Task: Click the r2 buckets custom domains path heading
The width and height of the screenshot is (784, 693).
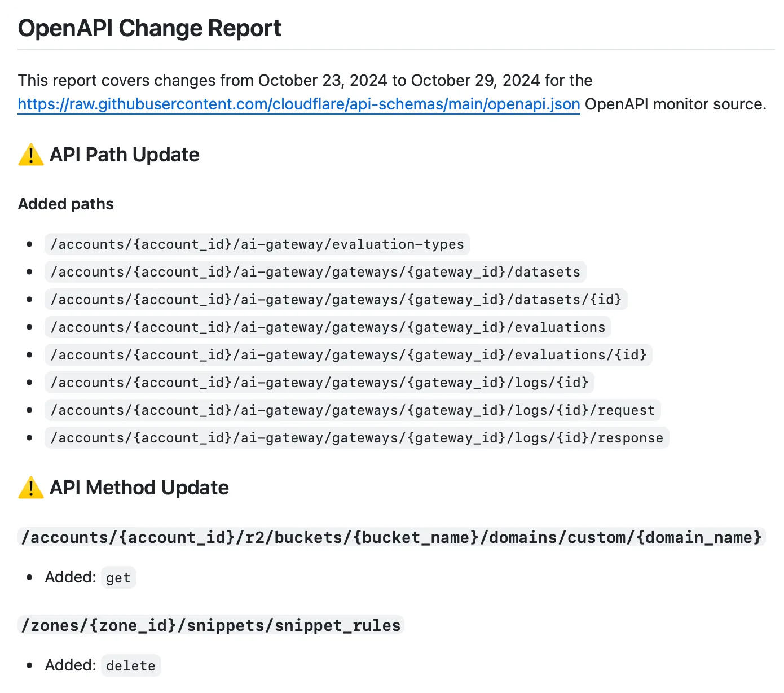Action: pyautogui.click(x=391, y=537)
